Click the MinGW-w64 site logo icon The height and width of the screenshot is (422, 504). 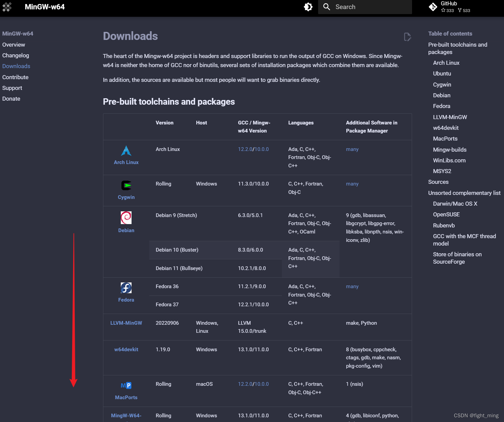[x=7, y=7]
